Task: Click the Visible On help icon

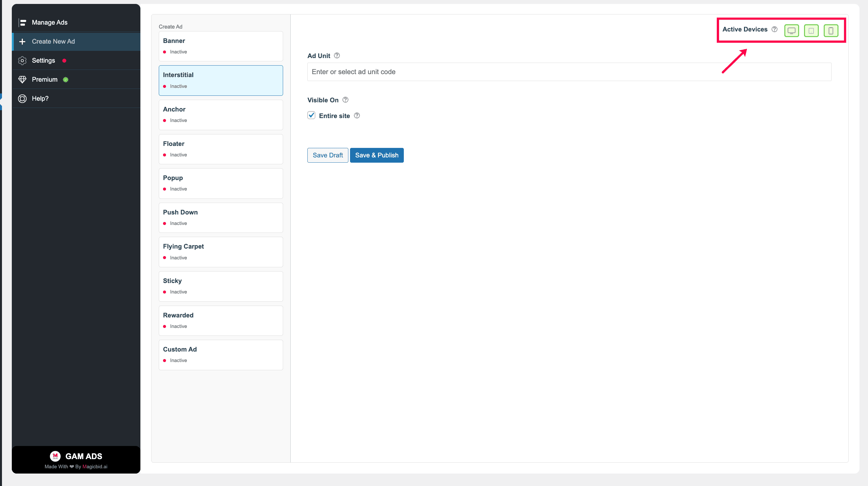Action: pos(345,100)
